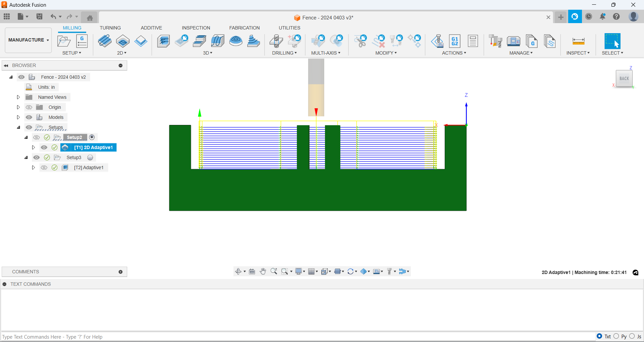Click the 3D Adaptive Clearing icon

click(163, 41)
